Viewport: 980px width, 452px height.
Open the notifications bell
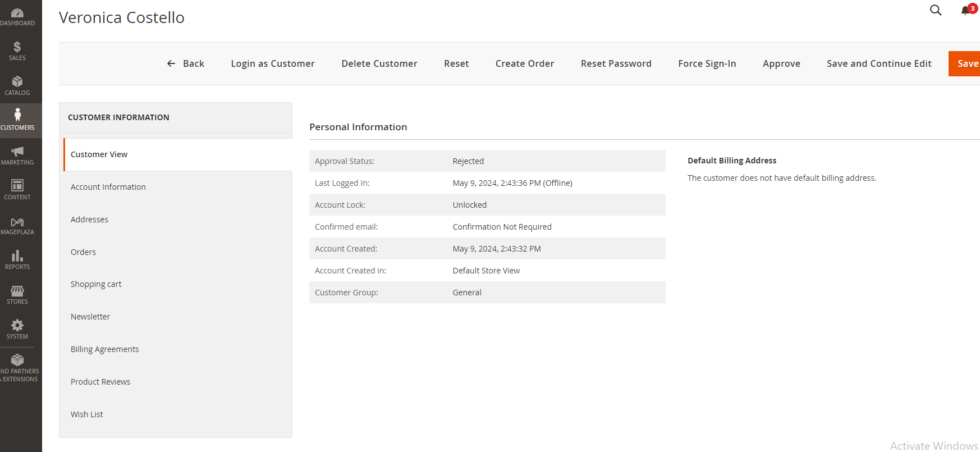(966, 11)
